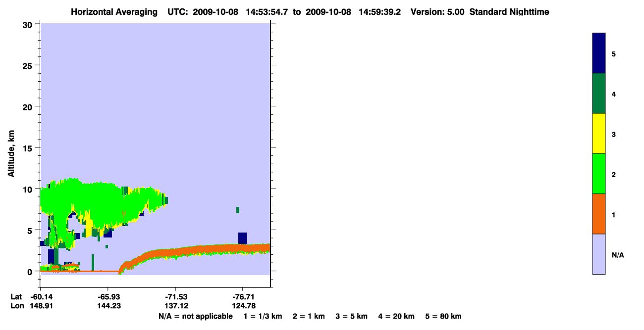Click the longitude value 124.78
Image resolution: width=644 pixels, height=330 pixels.
coord(243,306)
